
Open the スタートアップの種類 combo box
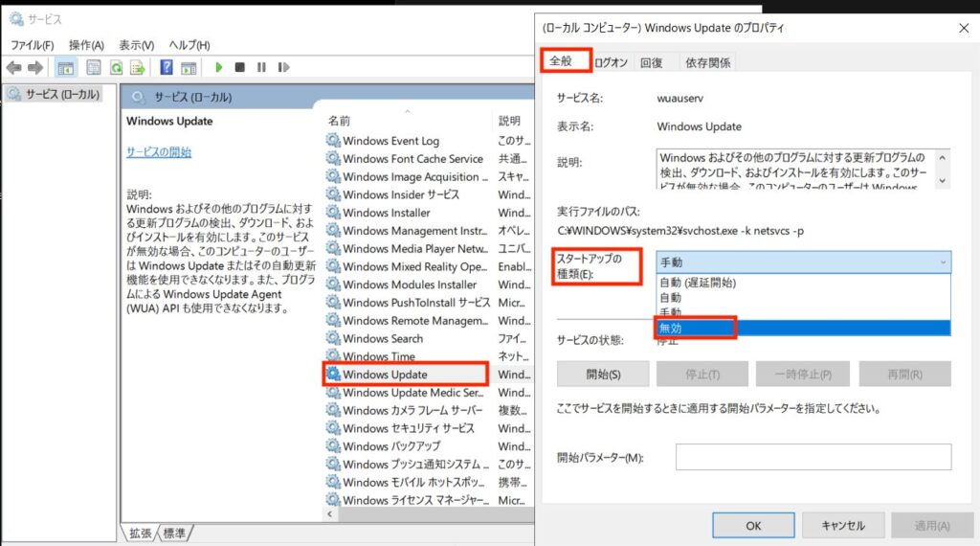click(x=803, y=262)
